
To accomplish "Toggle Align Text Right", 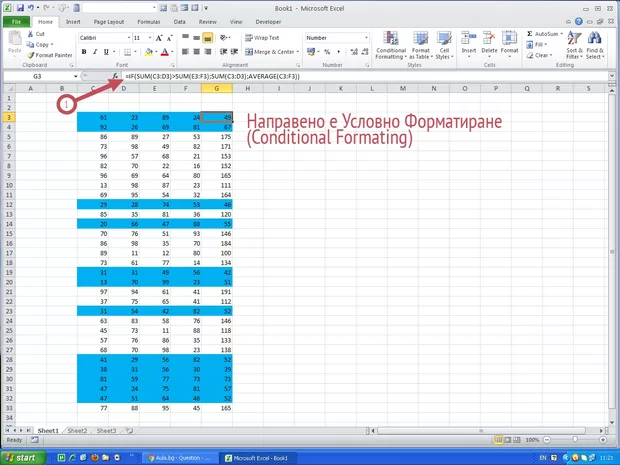I will (207, 52).
